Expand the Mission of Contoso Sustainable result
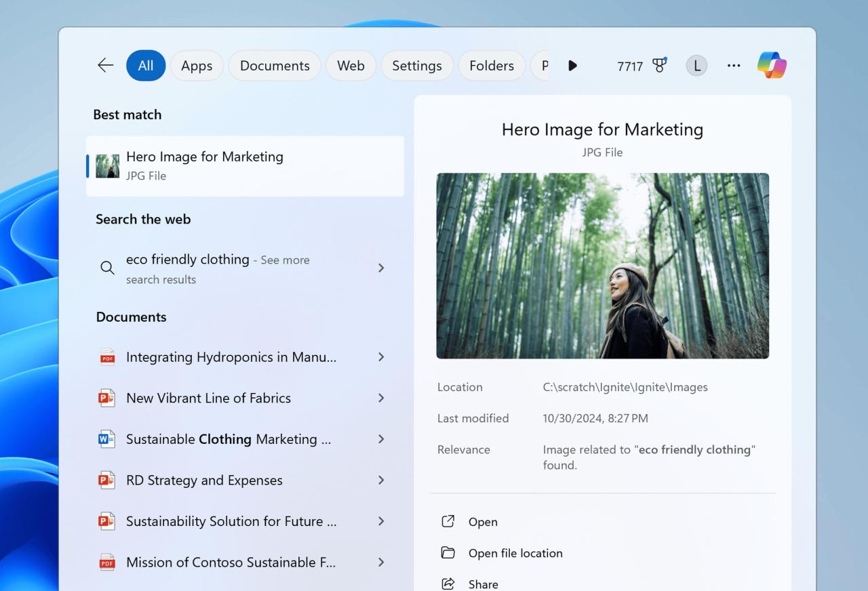This screenshot has height=591, width=868. point(381,562)
